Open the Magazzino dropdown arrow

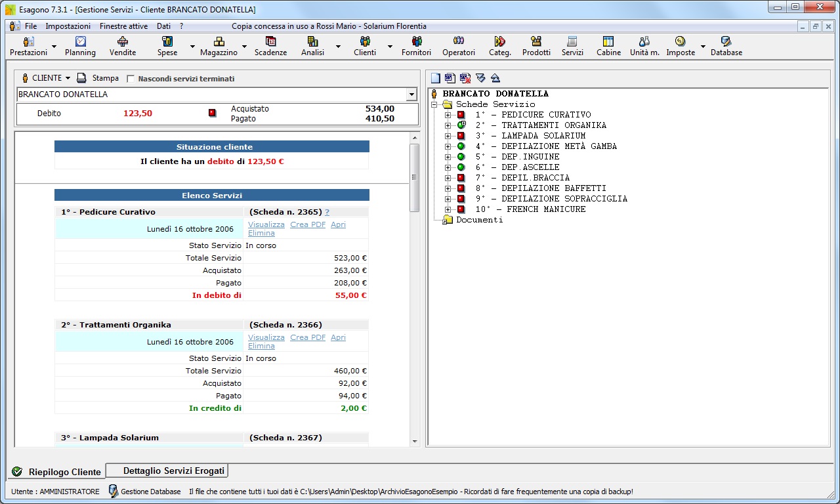[x=244, y=47]
